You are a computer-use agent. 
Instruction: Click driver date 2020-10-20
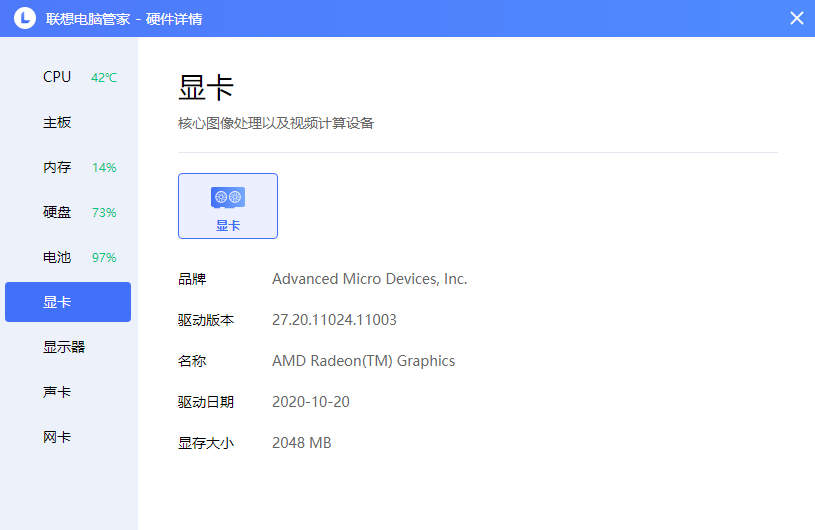(x=311, y=402)
